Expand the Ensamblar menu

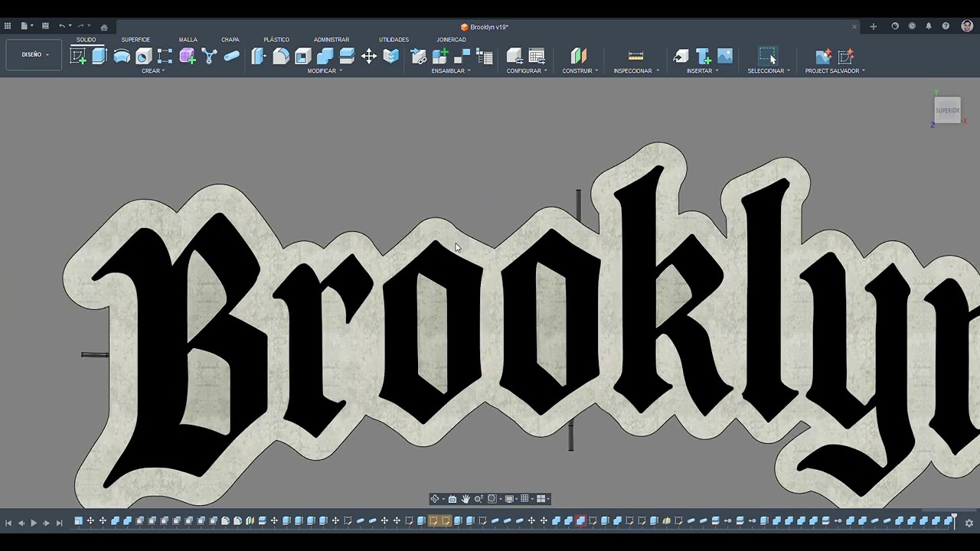click(x=451, y=71)
